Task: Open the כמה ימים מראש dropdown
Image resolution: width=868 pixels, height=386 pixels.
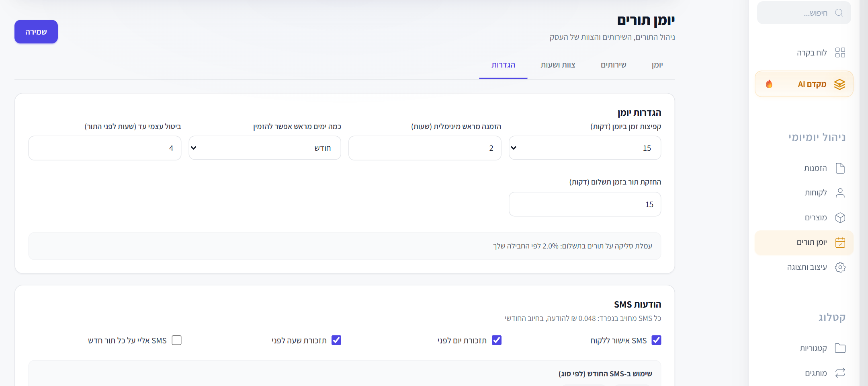Action: (265, 148)
